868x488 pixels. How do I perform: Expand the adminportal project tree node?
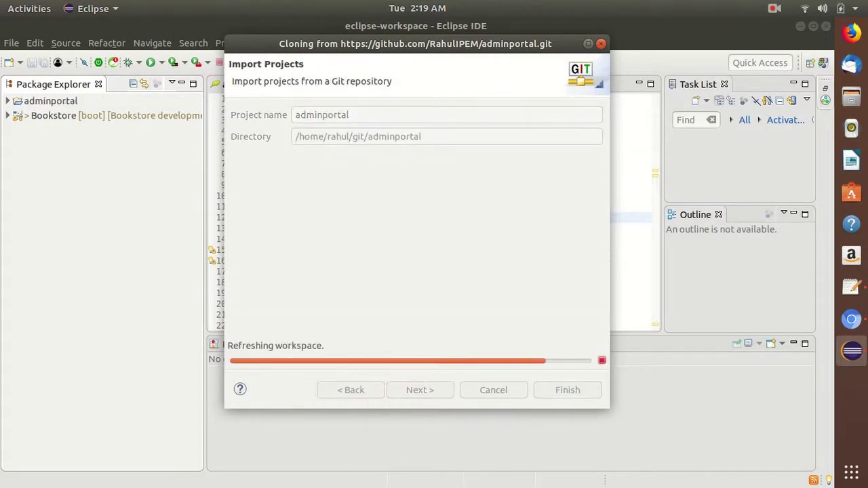point(7,100)
